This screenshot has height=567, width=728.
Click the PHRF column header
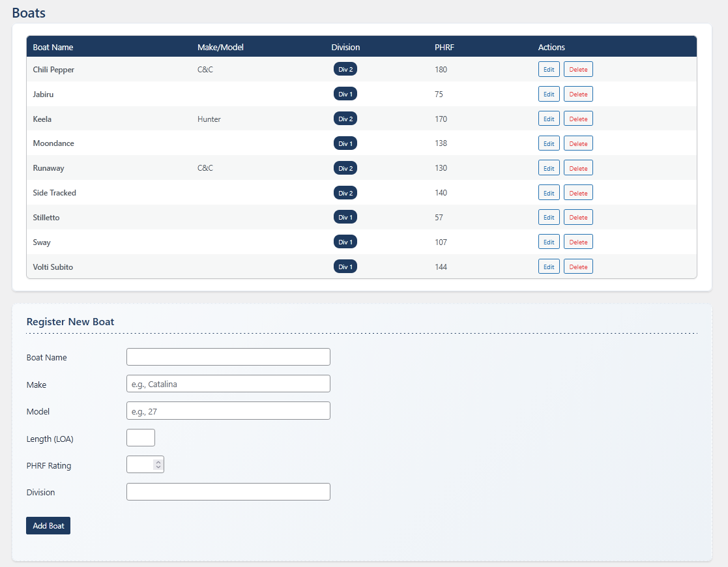coord(444,48)
